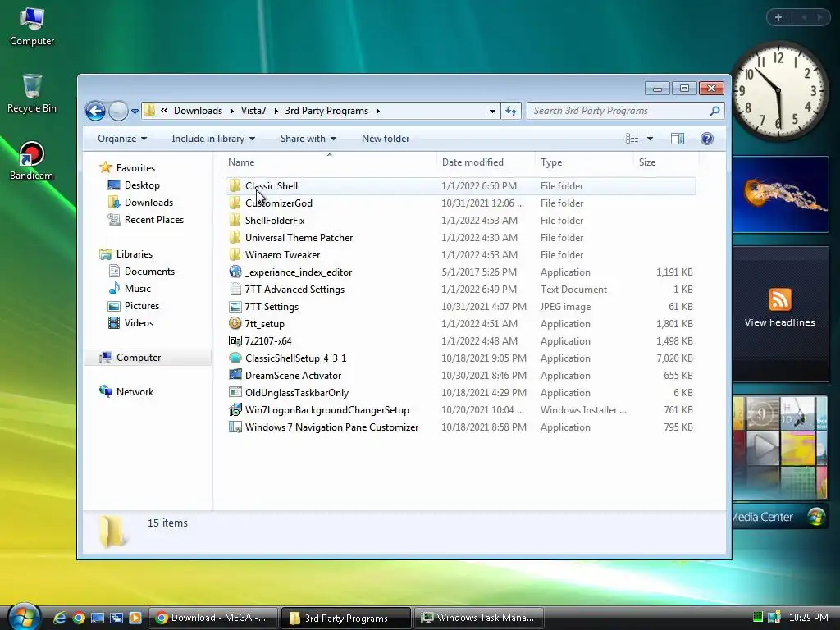Open Explorer Help icon

(706, 139)
